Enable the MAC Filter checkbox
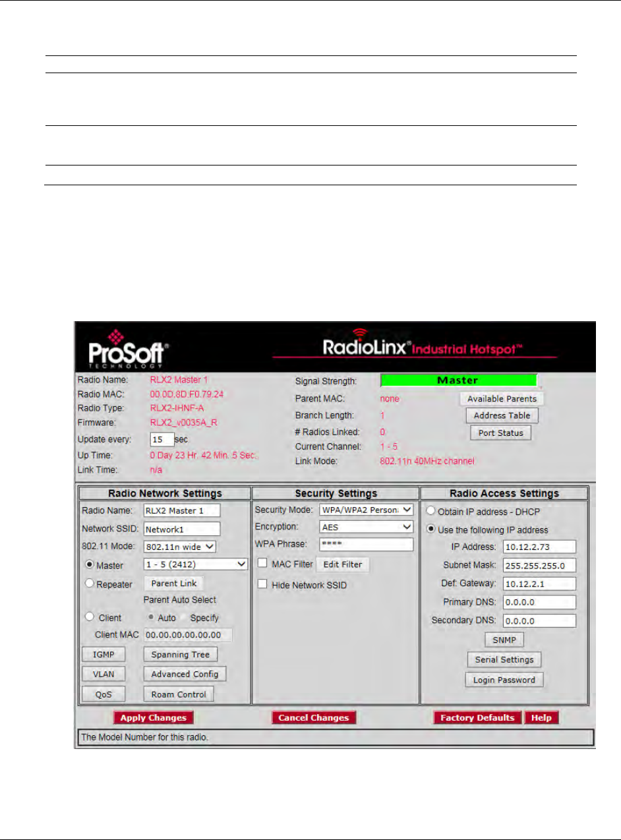621x840 pixels. [x=262, y=564]
